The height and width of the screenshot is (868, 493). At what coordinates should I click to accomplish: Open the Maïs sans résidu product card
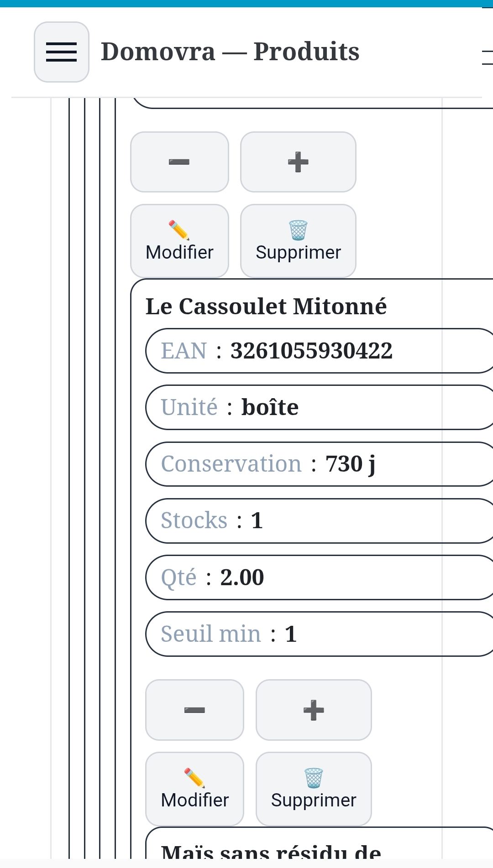click(271, 851)
